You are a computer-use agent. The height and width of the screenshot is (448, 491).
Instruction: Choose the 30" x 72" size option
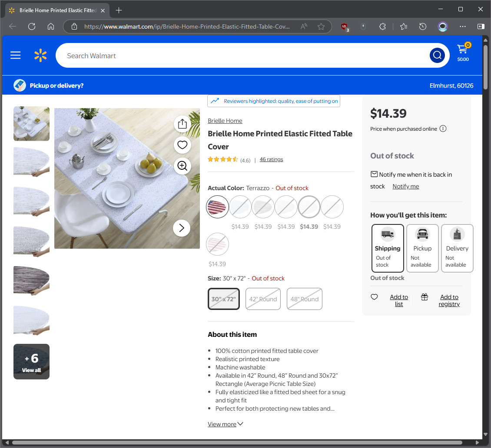click(x=224, y=299)
